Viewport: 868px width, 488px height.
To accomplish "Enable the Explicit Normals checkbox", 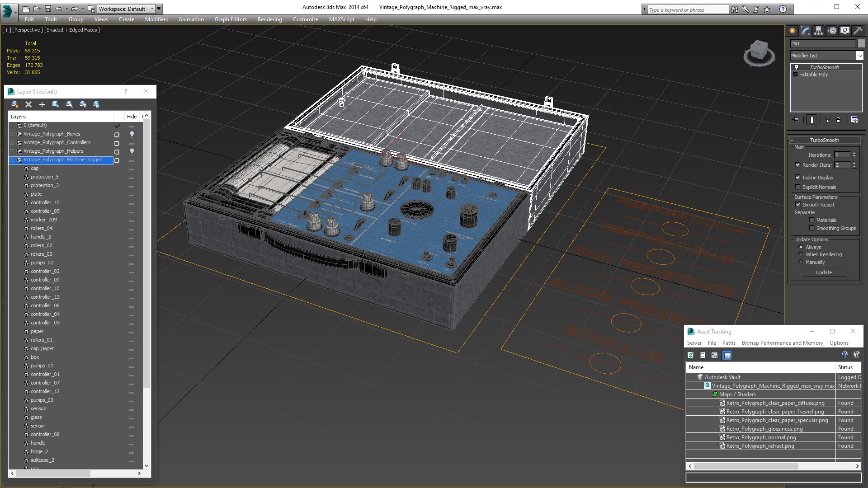I will coord(797,187).
